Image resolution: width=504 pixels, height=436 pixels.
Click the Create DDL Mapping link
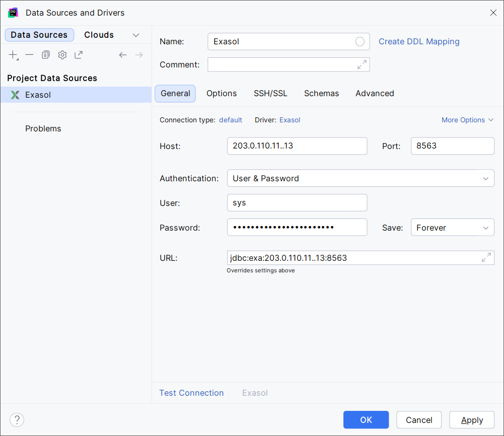(419, 41)
